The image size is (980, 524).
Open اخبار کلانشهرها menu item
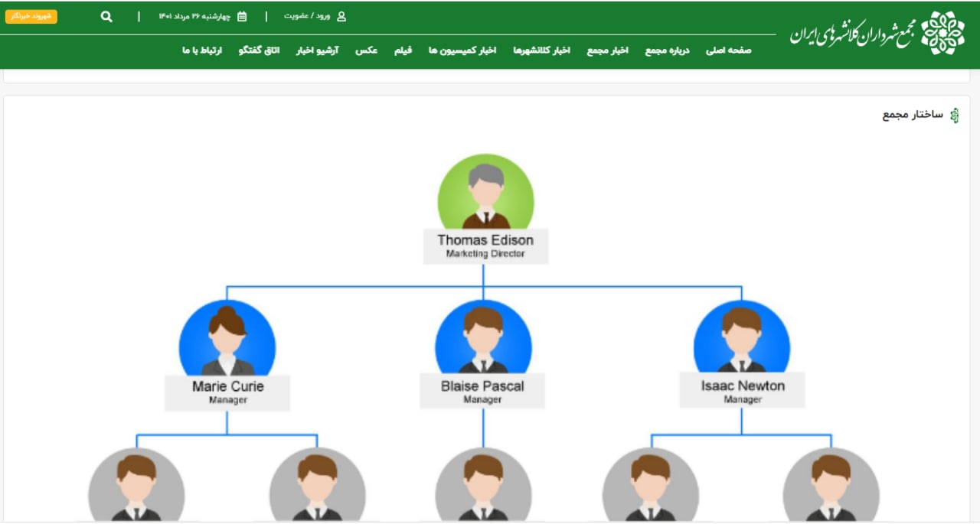pos(541,50)
